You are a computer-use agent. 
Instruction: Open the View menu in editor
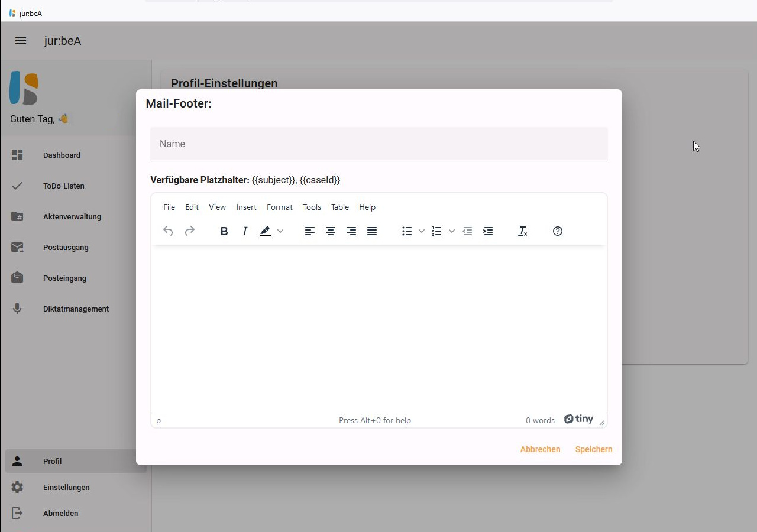[x=217, y=207]
